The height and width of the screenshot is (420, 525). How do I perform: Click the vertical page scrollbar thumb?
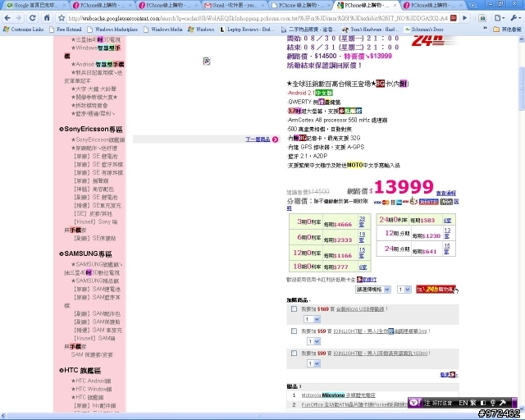(x=522, y=89)
